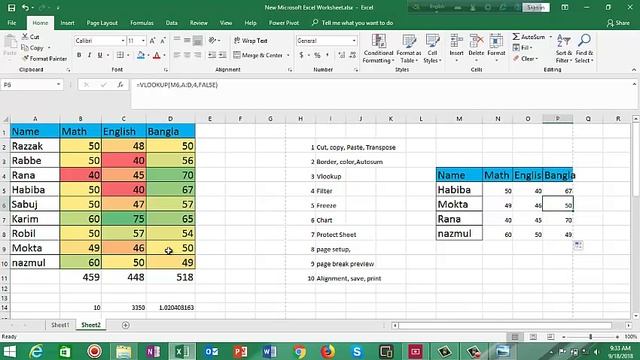The height and width of the screenshot is (360, 640).
Task: Expand the Name Box dropdown
Action: tap(58, 84)
